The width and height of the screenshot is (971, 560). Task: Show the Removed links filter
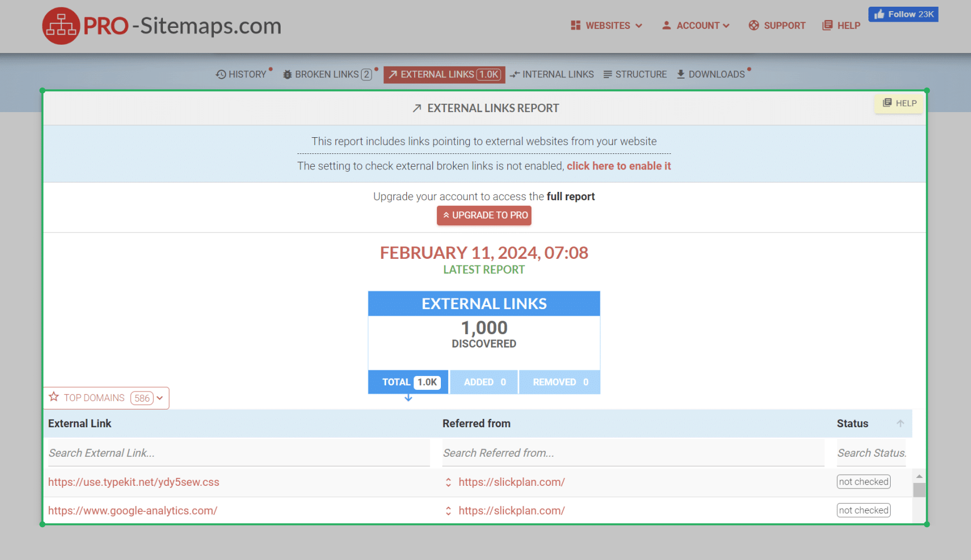[x=560, y=383]
